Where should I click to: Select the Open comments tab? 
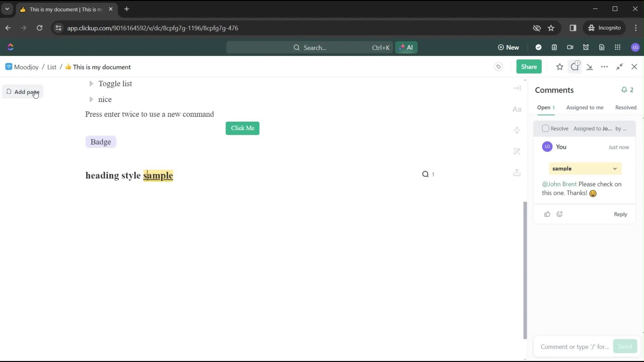point(546,107)
